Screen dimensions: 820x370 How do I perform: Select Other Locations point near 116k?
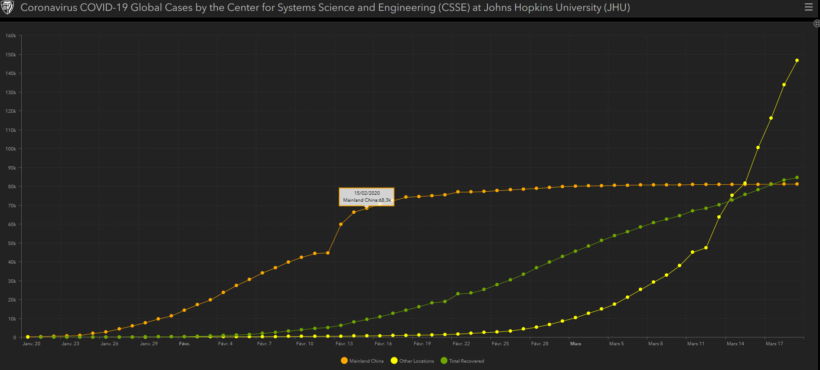coord(771,118)
